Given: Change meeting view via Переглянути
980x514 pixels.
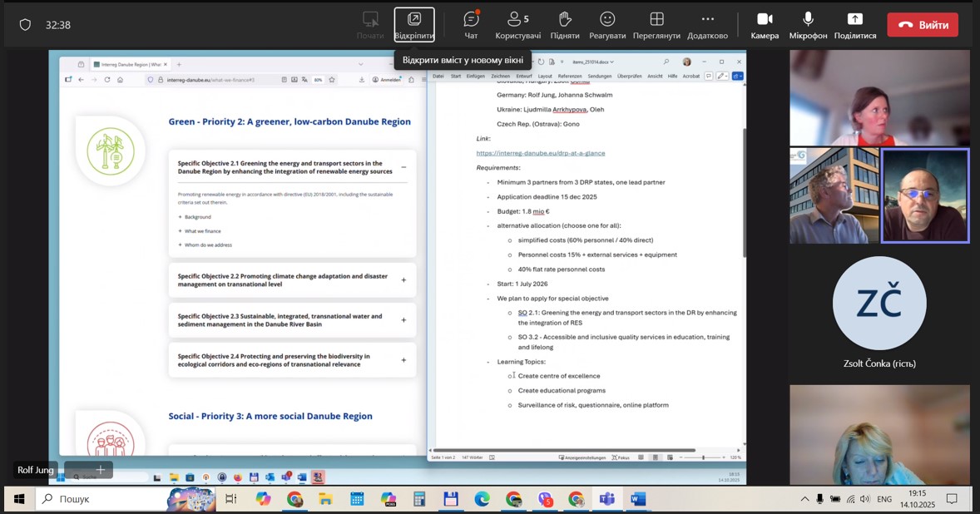Looking at the screenshot, I should coord(656,25).
